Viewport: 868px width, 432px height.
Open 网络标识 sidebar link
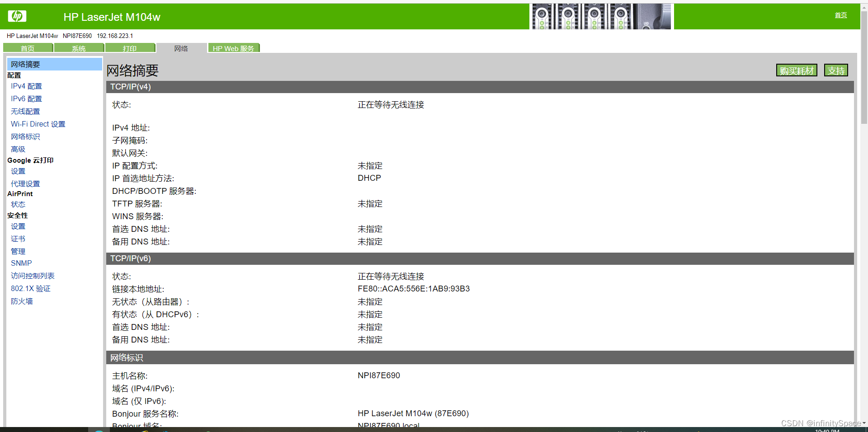[x=25, y=136]
